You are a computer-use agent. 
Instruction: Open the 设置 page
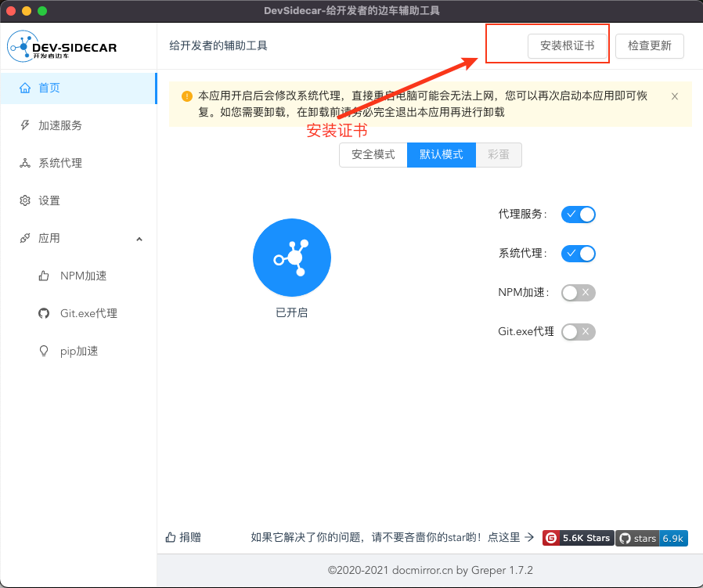click(78, 200)
